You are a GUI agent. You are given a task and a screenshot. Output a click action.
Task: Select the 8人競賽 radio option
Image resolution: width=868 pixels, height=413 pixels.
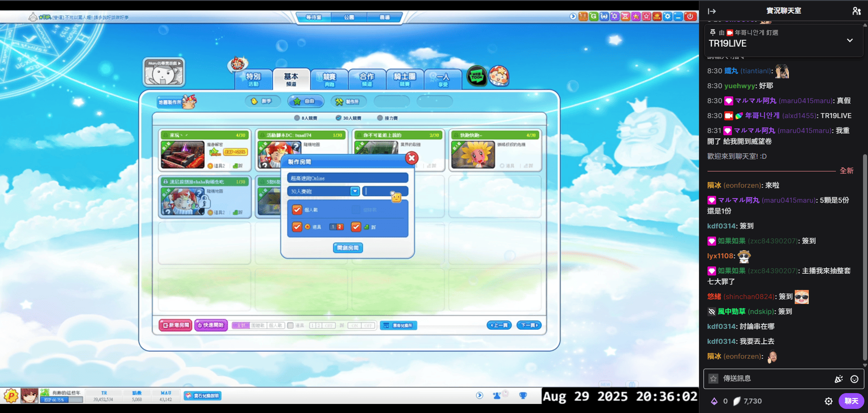pos(297,118)
